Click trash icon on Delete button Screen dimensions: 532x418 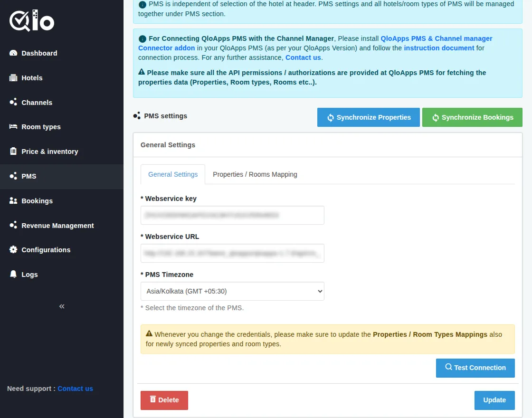click(153, 399)
